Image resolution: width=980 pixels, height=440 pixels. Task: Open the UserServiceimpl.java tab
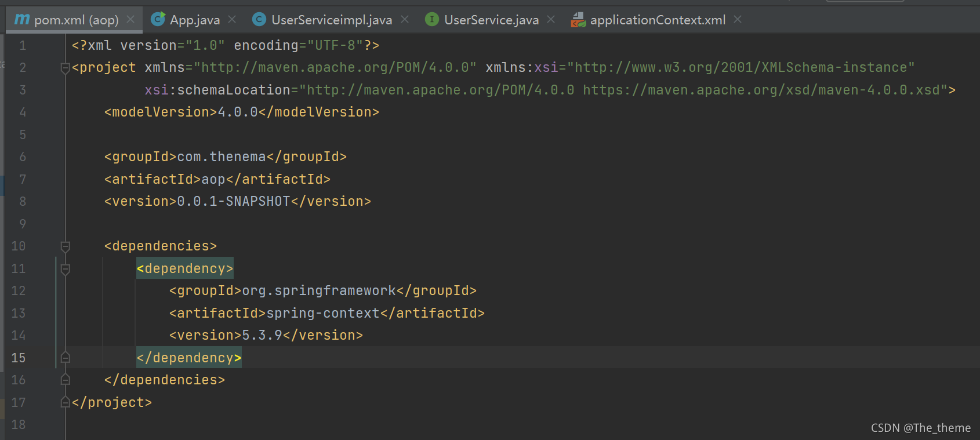[x=332, y=20]
